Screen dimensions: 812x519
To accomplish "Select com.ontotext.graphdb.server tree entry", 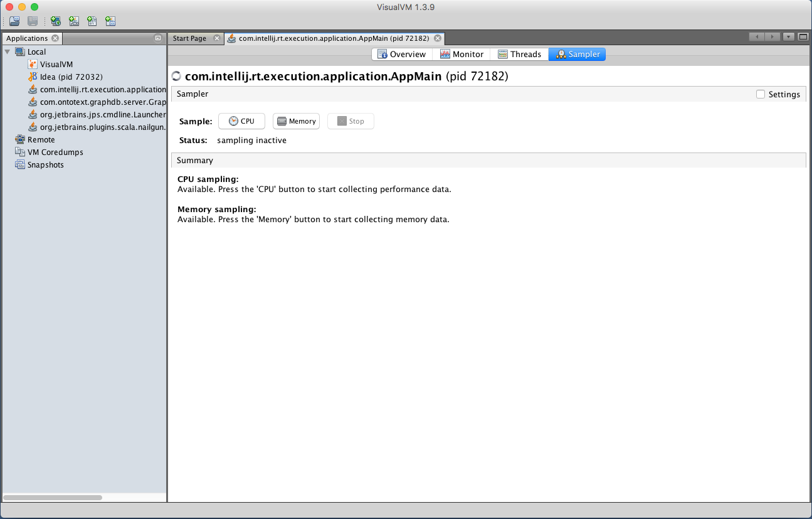I will click(103, 102).
